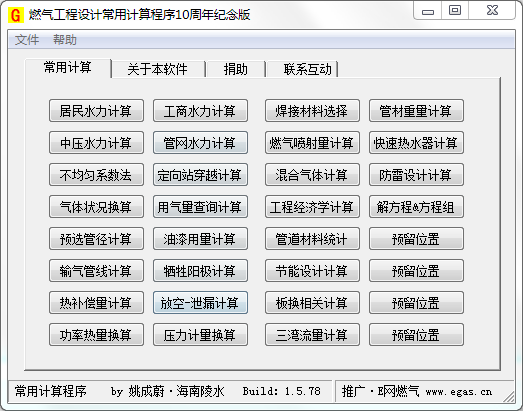Open 用气量查询计算

pos(200,207)
